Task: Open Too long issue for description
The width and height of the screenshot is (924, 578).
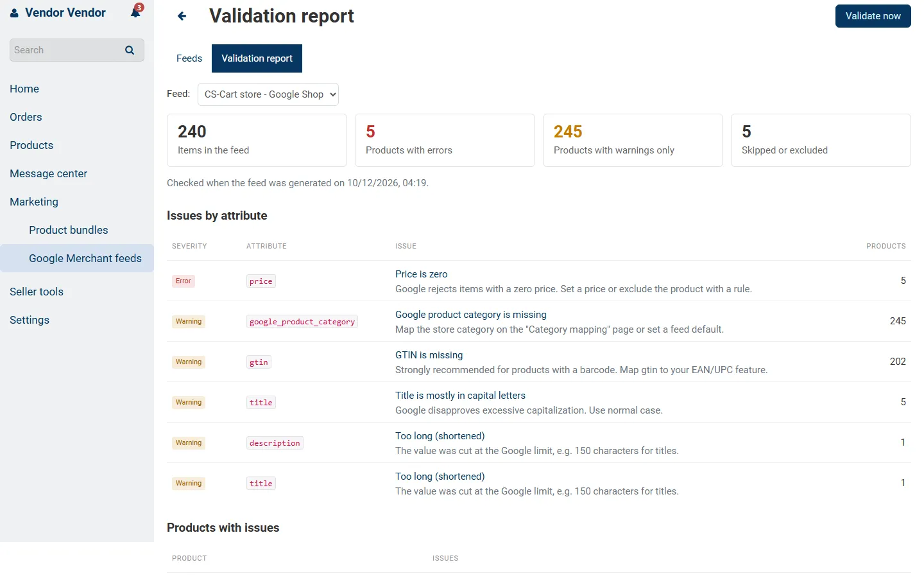Action: [440, 436]
